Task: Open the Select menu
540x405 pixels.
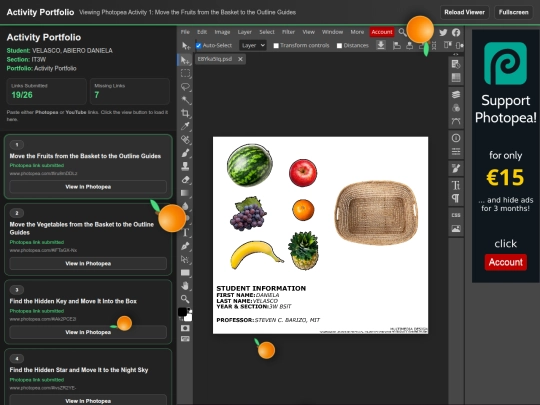Action: tap(267, 32)
